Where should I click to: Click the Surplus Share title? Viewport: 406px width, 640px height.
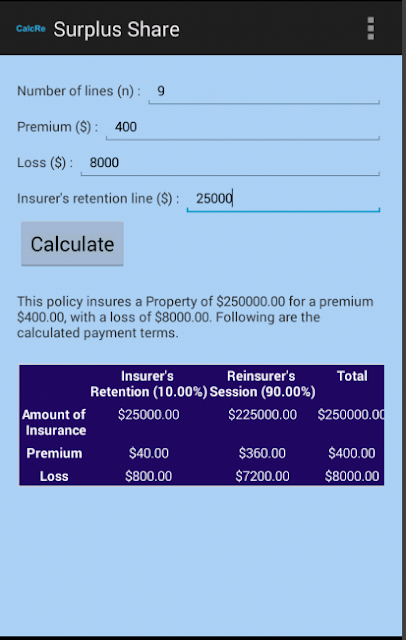(117, 29)
